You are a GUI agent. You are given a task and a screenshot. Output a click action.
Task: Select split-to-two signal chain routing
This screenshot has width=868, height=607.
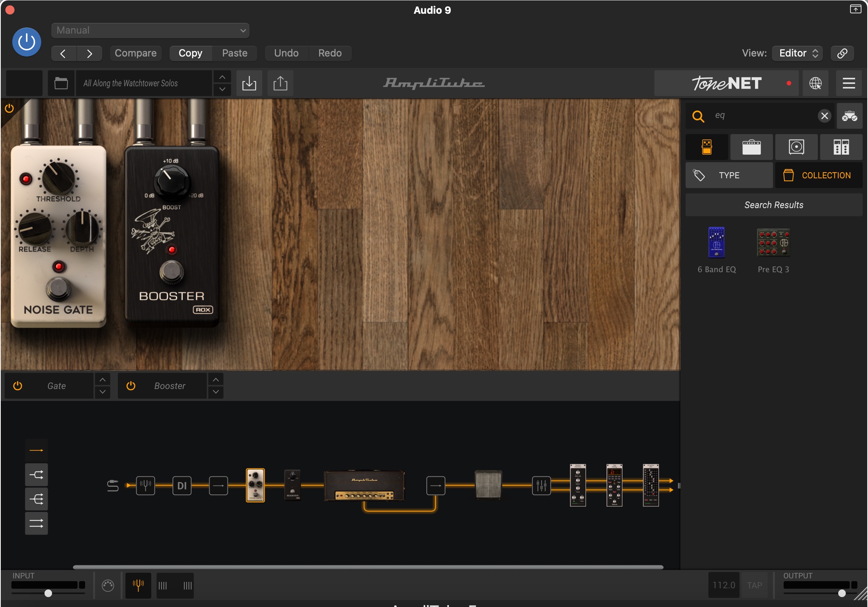36,475
